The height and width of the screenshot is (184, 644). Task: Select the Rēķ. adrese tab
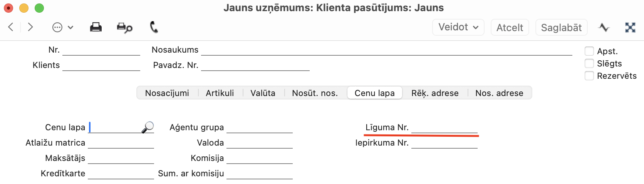click(x=435, y=93)
